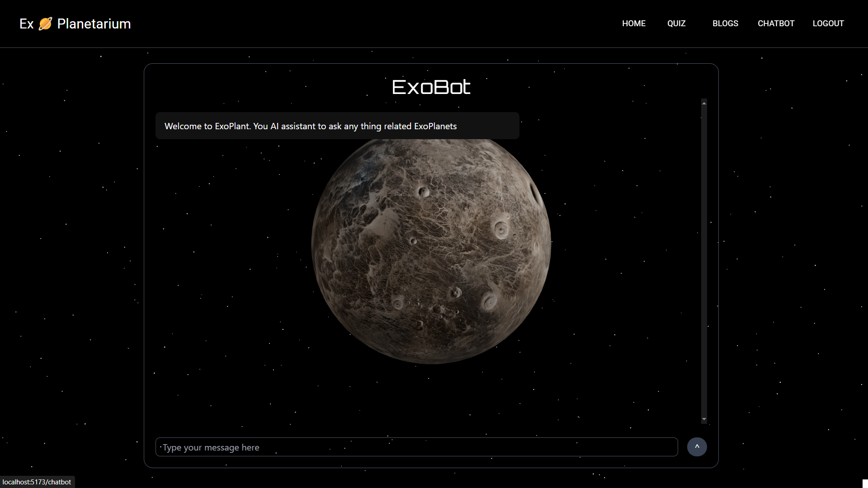Focus the 'Type your message here' field
This screenshot has width=868, height=488.
click(x=416, y=447)
